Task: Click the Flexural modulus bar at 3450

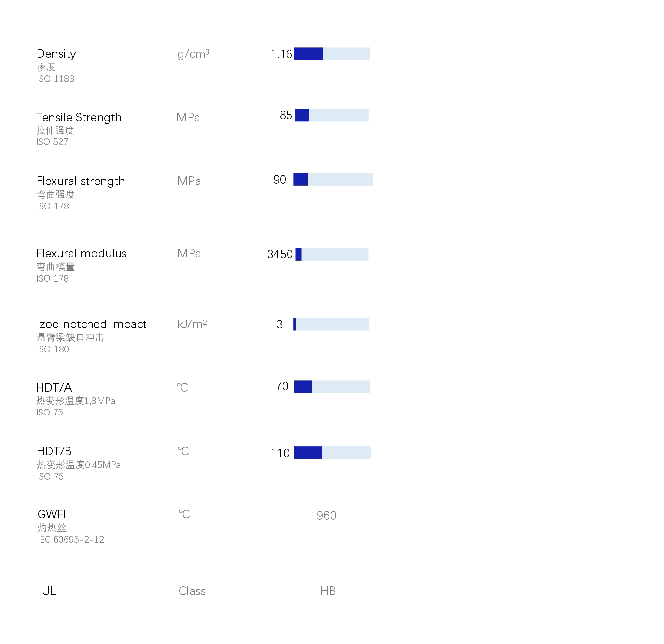Action: coord(332,254)
